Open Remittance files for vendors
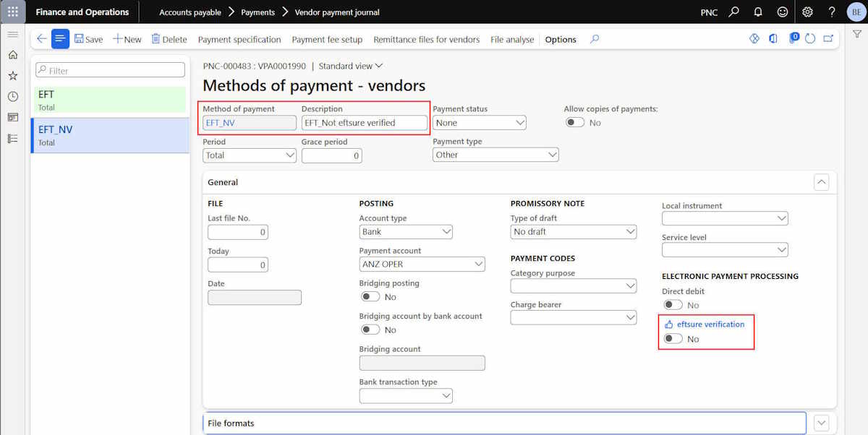 [x=427, y=40]
